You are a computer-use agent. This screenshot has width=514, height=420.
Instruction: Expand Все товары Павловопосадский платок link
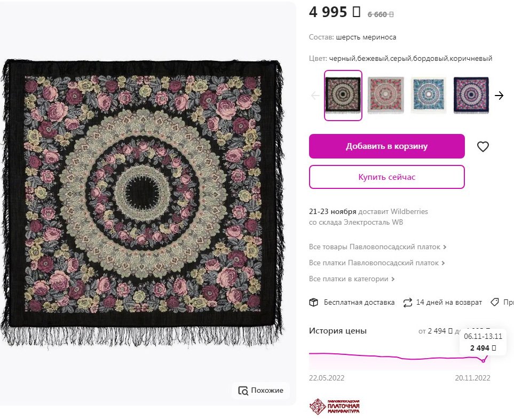tap(377, 247)
